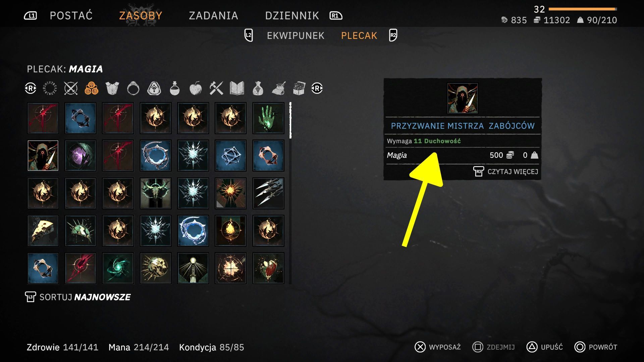644x362 pixels.
Task: Switch to the EKWIPUNEK sub-tab
Action: pyautogui.click(x=296, y=36)
